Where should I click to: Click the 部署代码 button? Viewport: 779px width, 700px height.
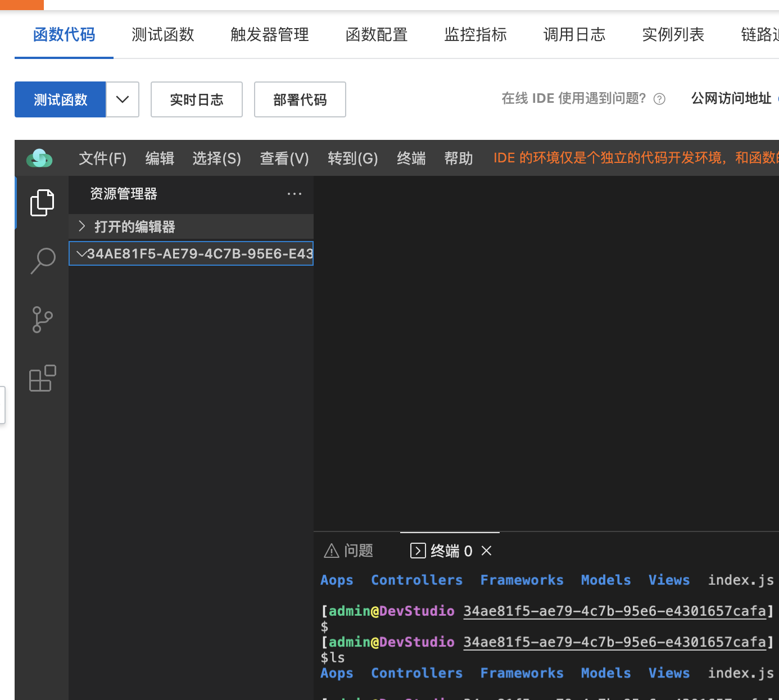300,99
